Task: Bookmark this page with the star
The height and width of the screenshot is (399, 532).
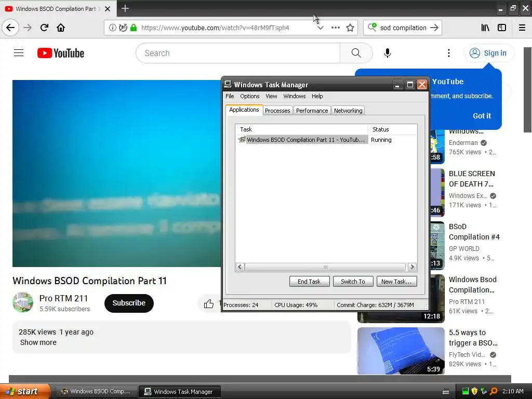Action: [350, 28]
